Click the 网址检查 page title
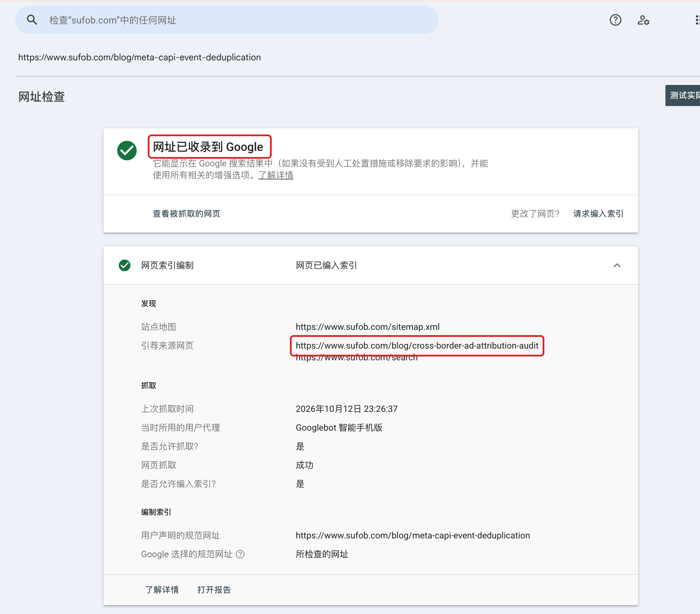 (x=41, y=97)
